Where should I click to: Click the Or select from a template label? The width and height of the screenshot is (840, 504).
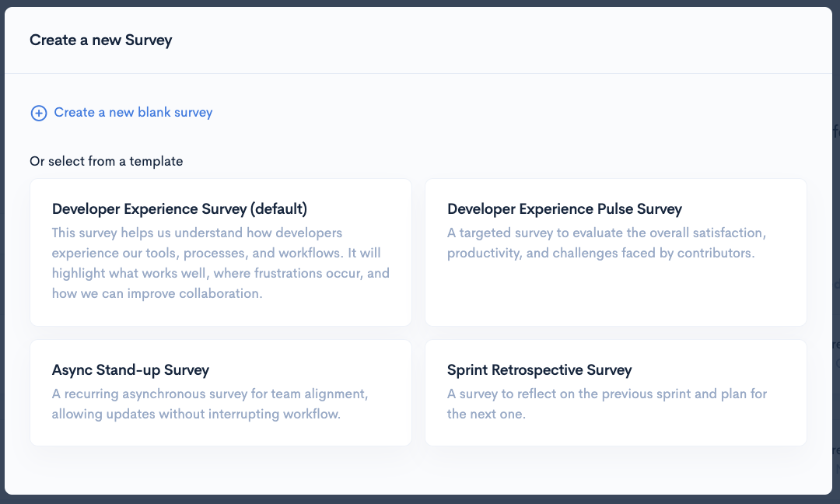point(107,162)
